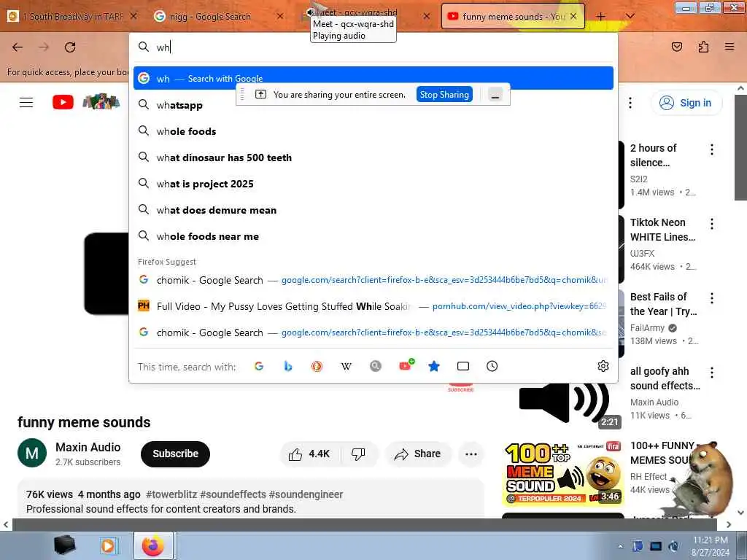The width and height of the screenshot is (747, 560).
Task: Open options for 'Best Fails of the Year' video
Action: tap(712, 298)
